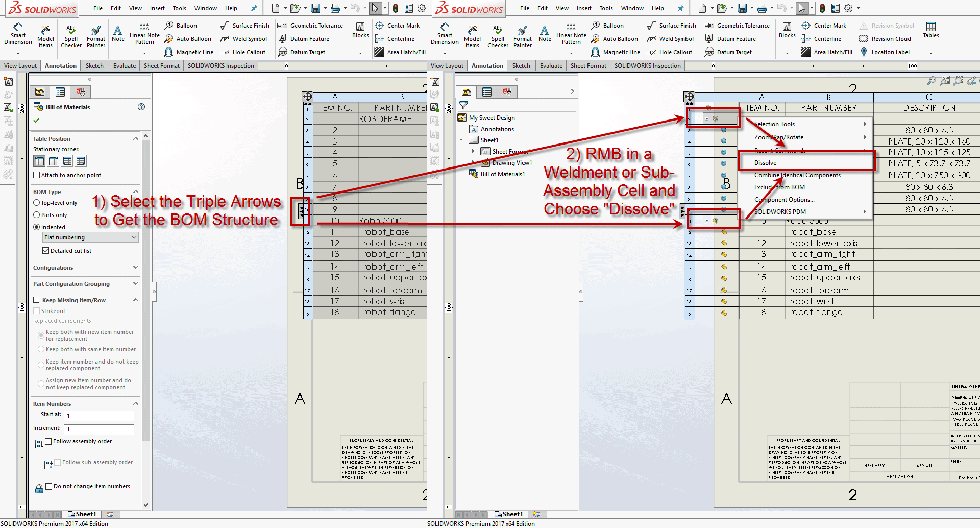Select Combine Identical Components menu entry
980x528 pixels.
coord(797,175)
